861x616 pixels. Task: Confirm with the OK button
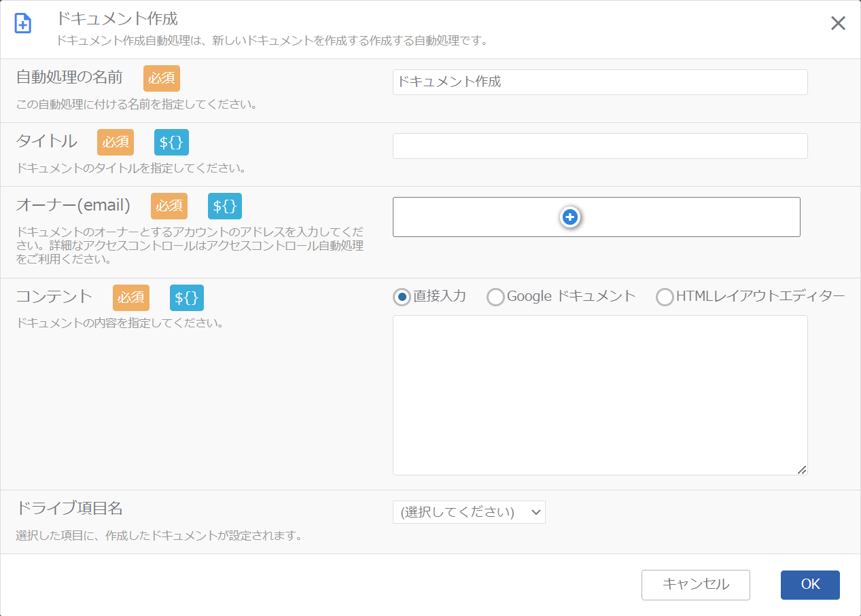810,585
